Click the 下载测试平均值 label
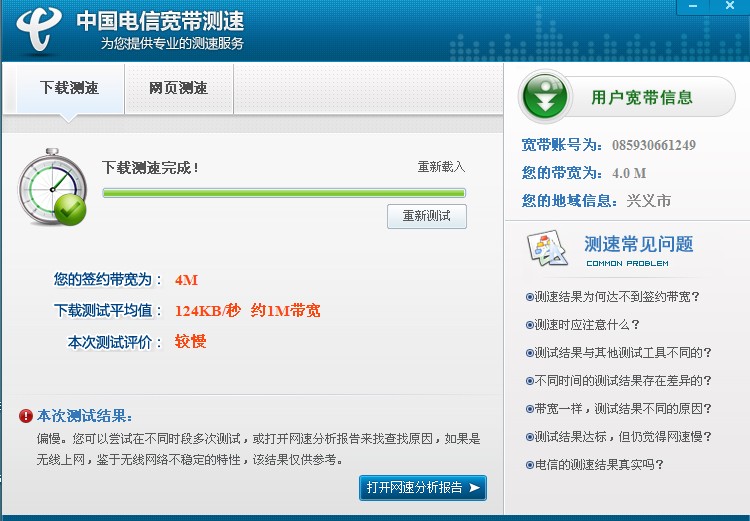The image size is (750, 521). [108, 310]
